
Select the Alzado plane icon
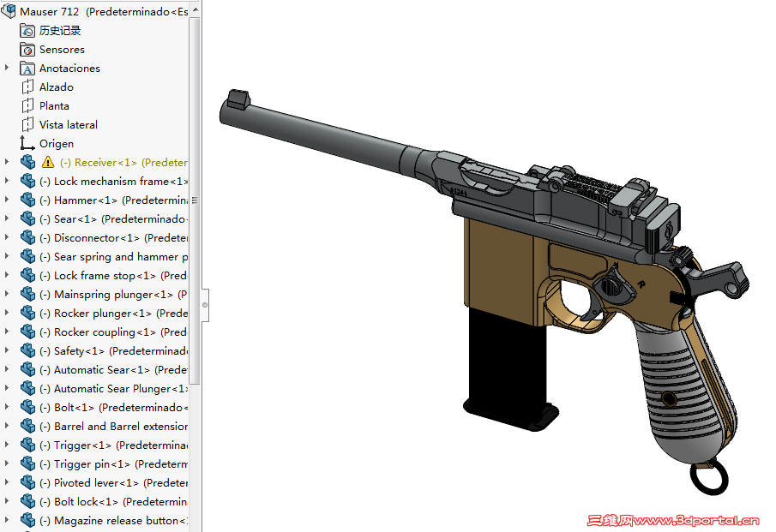pyautogui.click(x=27, y=87)
